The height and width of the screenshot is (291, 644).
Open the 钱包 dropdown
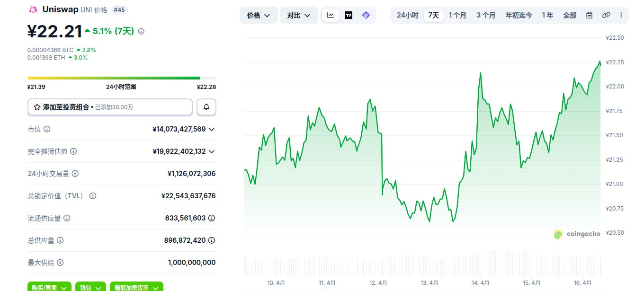(90, 287)
